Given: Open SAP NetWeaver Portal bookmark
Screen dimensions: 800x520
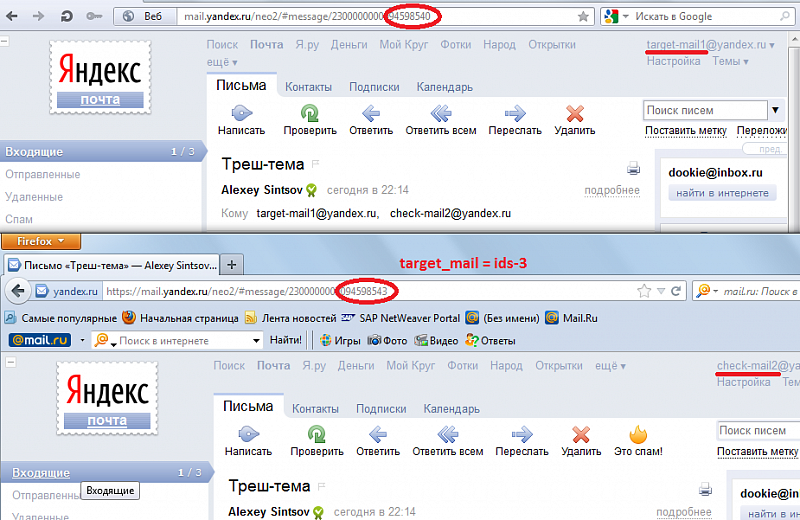Looking at the screenshot, I should (401, 318).
